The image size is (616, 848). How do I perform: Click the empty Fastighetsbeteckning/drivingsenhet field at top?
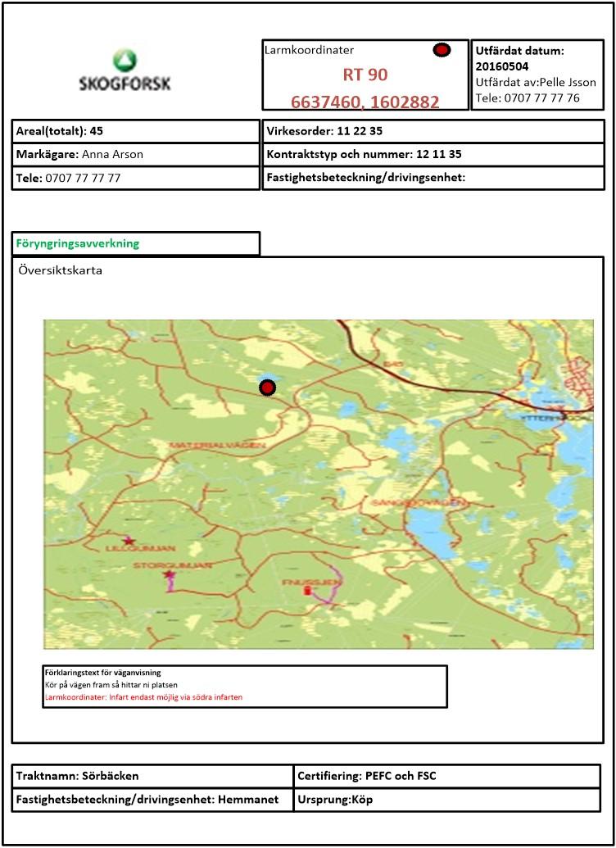tap(433, 178)
